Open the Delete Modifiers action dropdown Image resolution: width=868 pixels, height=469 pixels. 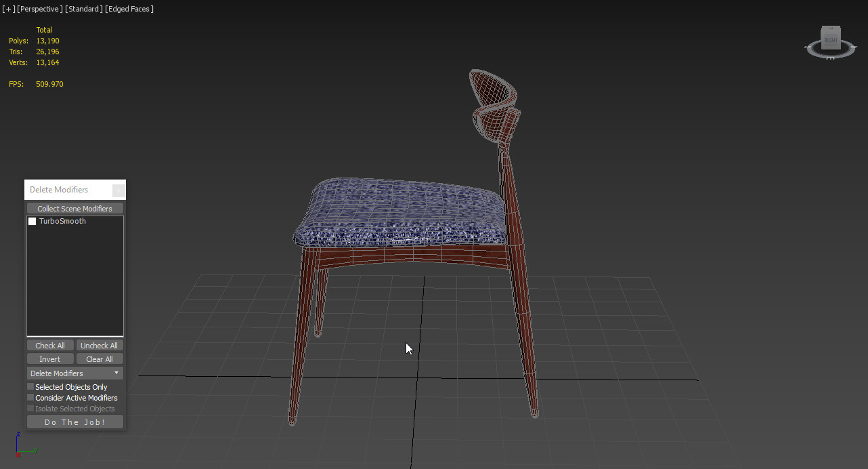[x=74, y=373]
